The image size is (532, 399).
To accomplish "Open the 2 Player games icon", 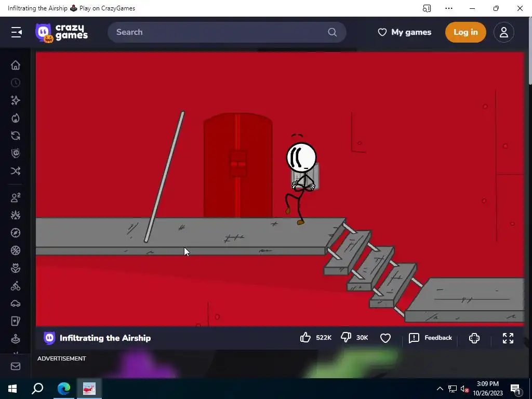I will 16,197.
